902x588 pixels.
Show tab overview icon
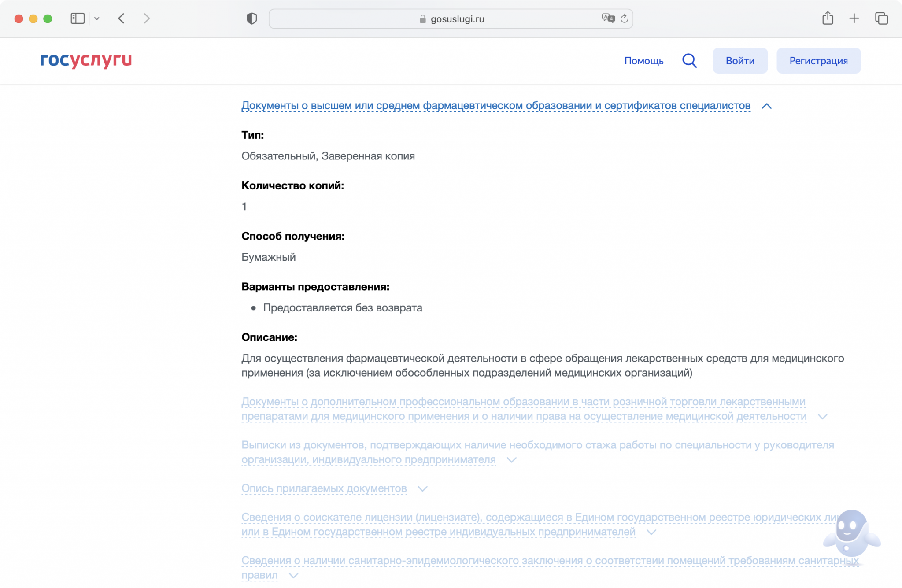[881, 18]
